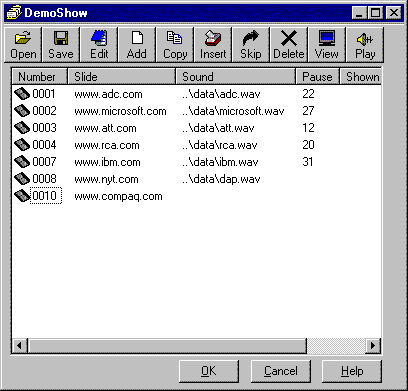Select number 0010 focused entry
The image size is (408, 391).
pos(46,196)
